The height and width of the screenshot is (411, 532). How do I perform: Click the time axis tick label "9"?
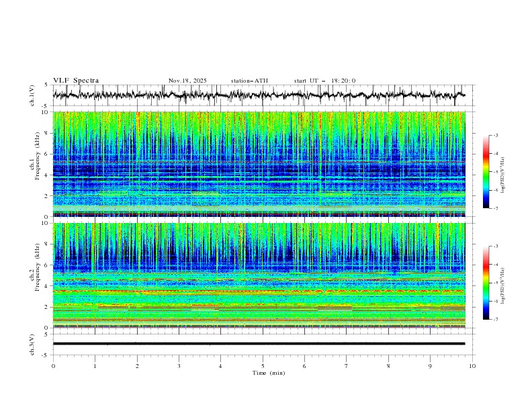[x=430, y=366]
